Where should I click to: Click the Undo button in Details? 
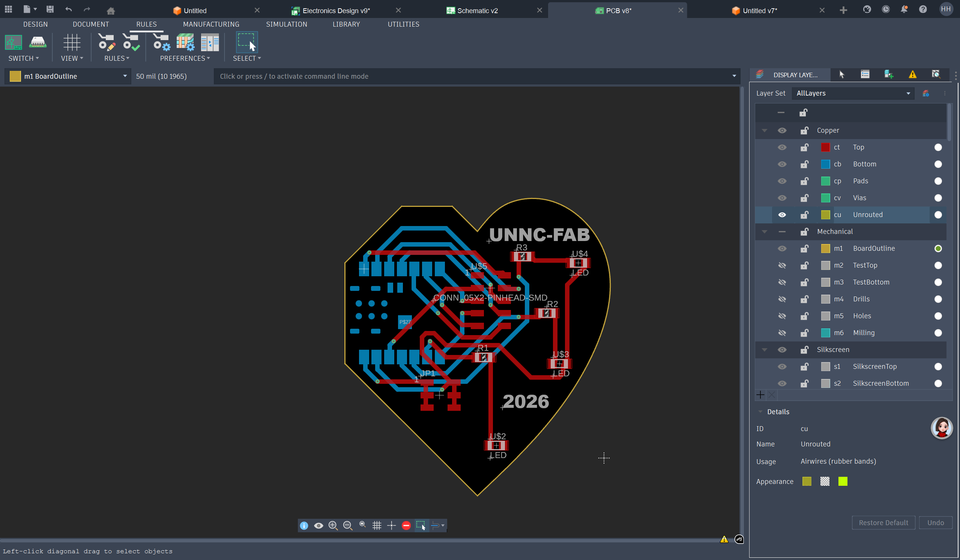click(935, 523)
